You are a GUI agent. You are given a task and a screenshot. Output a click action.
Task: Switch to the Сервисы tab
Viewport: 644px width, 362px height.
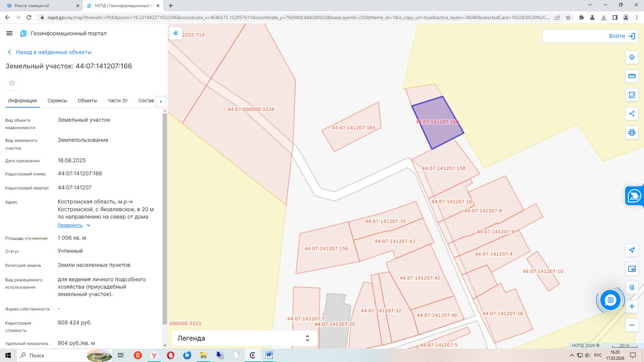pyautogui.click(x=57, y=101)
